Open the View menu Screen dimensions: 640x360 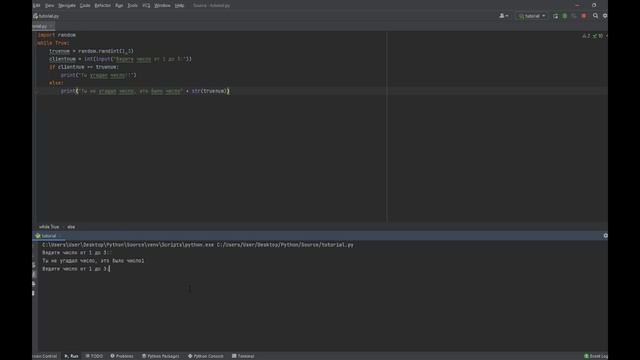coord(49,5)
